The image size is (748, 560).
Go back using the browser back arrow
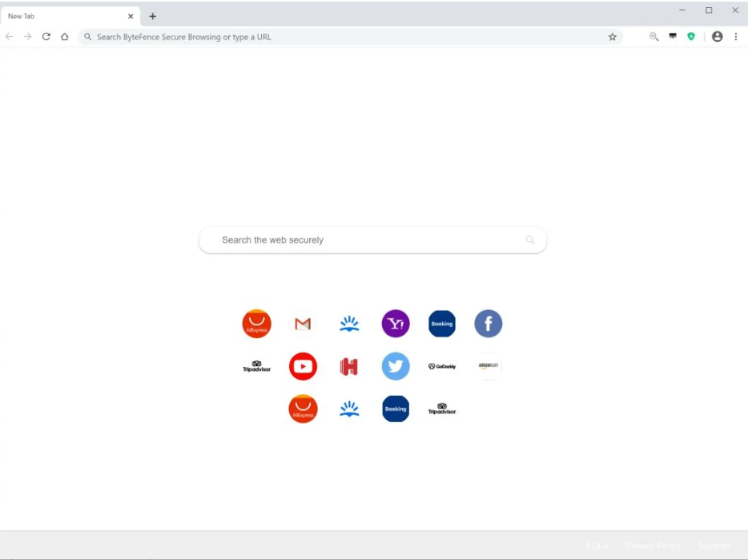[9, 37]
